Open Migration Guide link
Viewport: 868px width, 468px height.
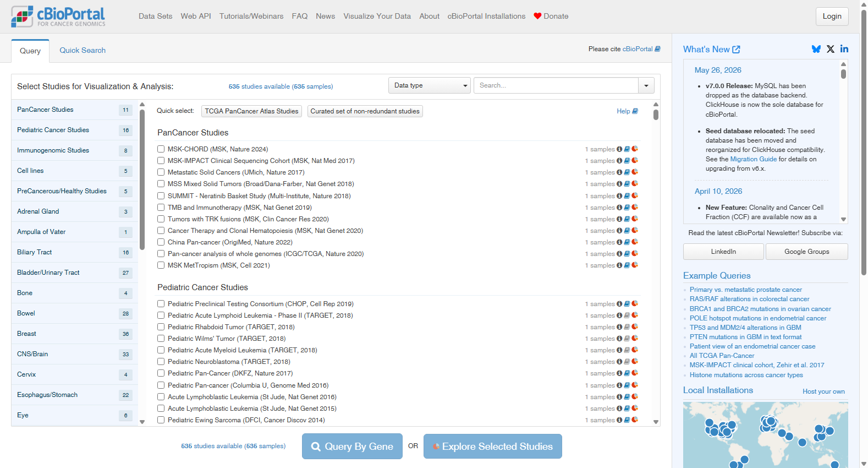(x=754, y=159)
